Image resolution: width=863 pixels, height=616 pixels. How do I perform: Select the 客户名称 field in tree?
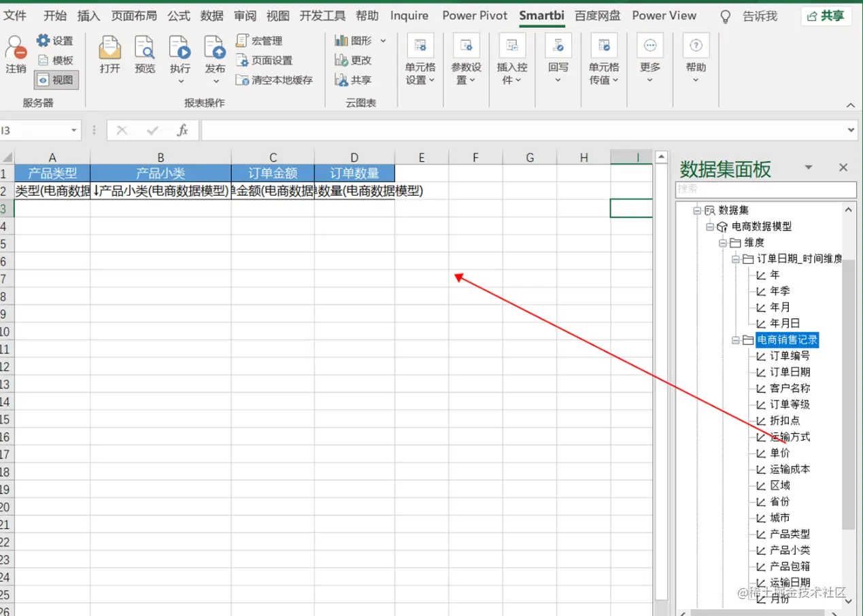pos(790,388)
